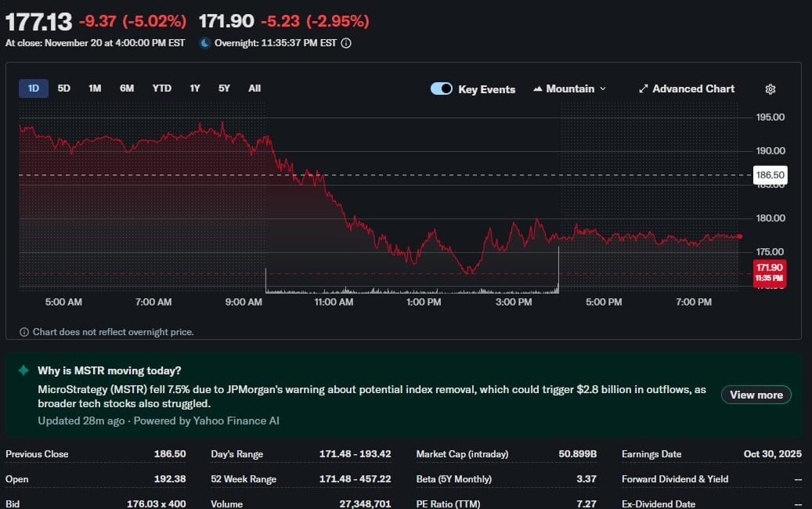Image resolution: width=812 pixels, height=509 pixels.
Task: Select the 1D time range tab
Action: [34, 88]
